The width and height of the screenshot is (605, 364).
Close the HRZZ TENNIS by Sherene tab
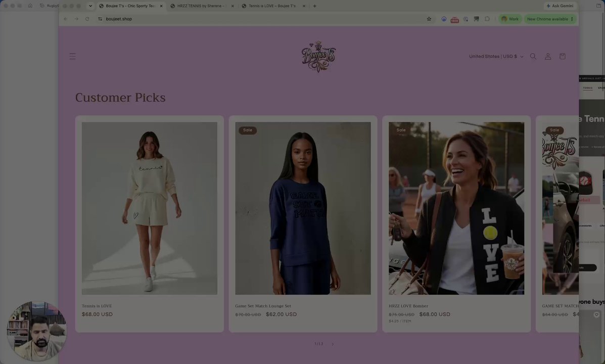pos(232,6)
